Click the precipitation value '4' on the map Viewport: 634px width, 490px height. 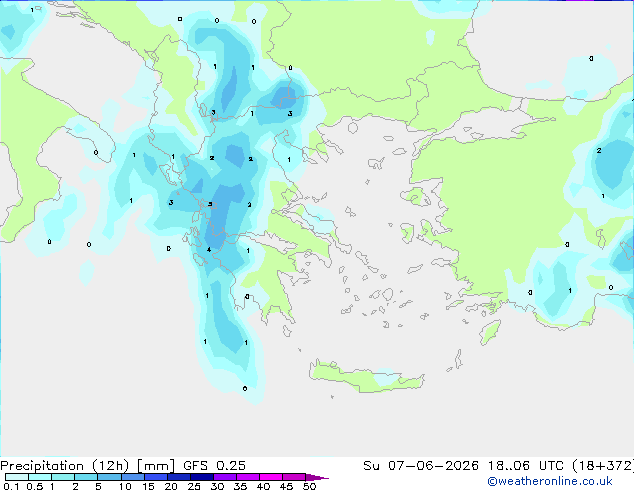pos(209,249)
